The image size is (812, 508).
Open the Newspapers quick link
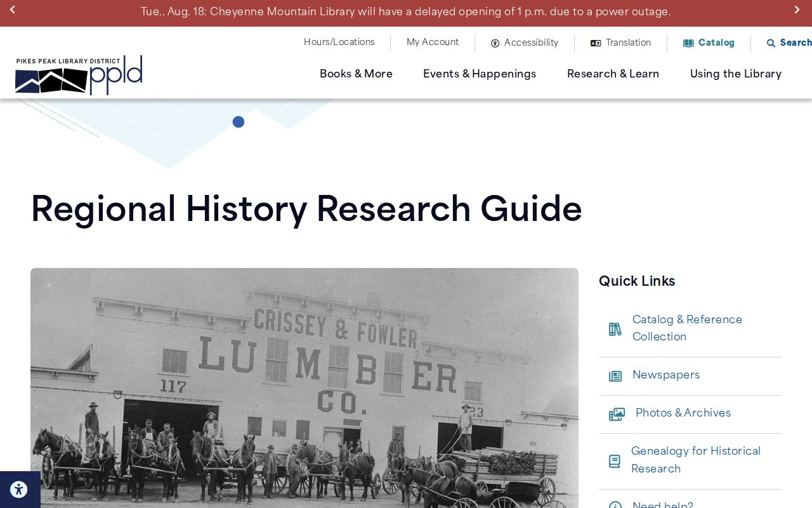pos(666,375)
